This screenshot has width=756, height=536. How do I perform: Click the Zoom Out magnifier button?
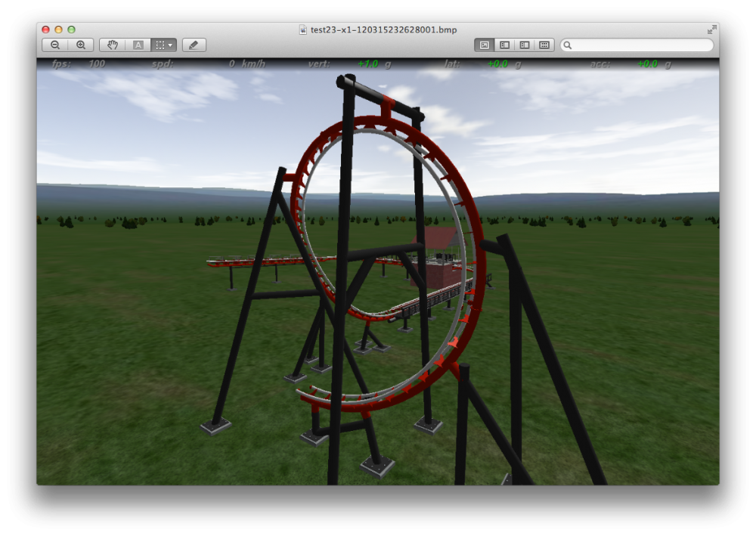(x=55, y=45)
